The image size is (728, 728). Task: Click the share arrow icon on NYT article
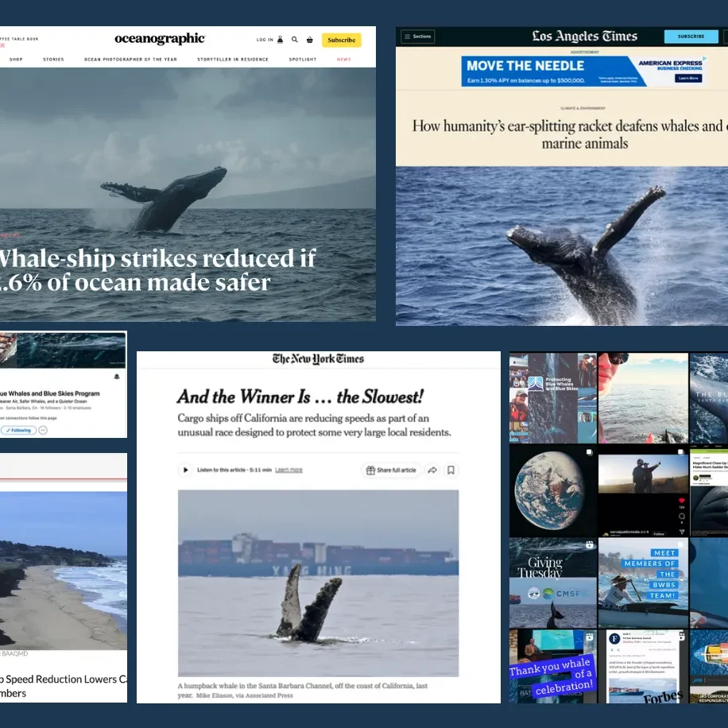(x=432, y=470)
